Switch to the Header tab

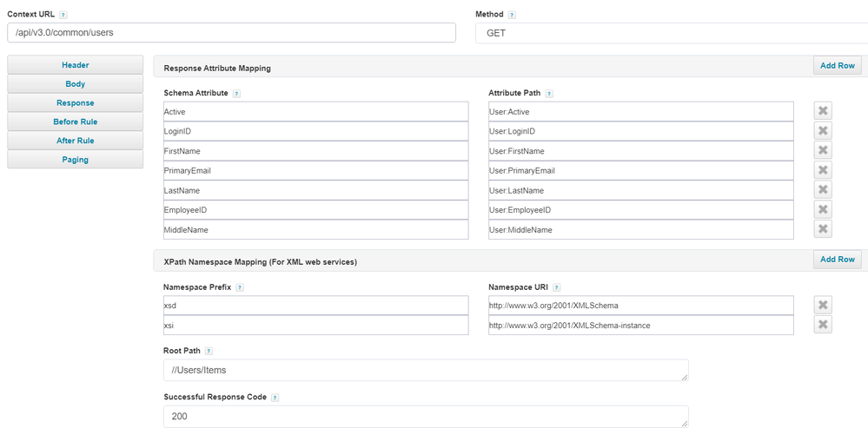coord(75,65)
